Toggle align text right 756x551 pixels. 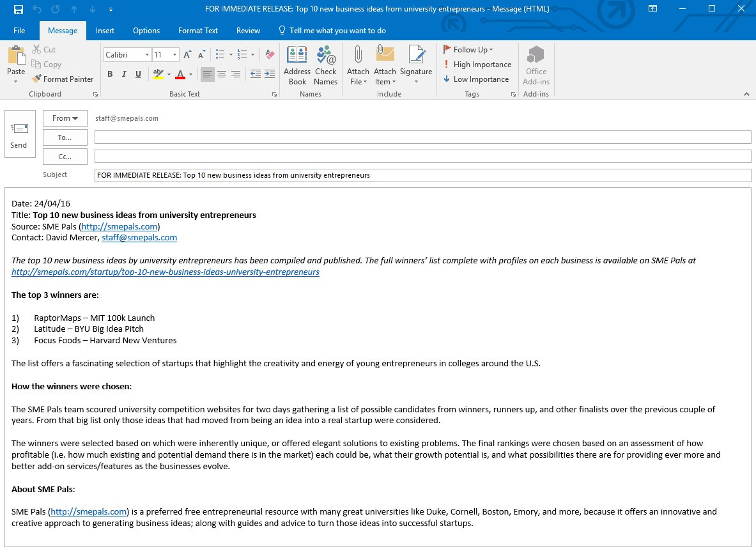pyautogui.click(x=236, y=74)
